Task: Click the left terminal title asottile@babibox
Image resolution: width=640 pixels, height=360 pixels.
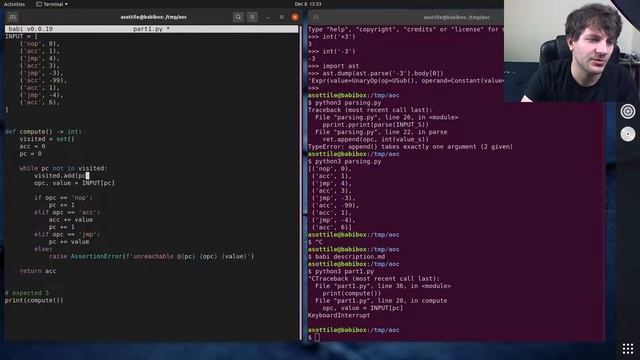Action: click(153, 17)
